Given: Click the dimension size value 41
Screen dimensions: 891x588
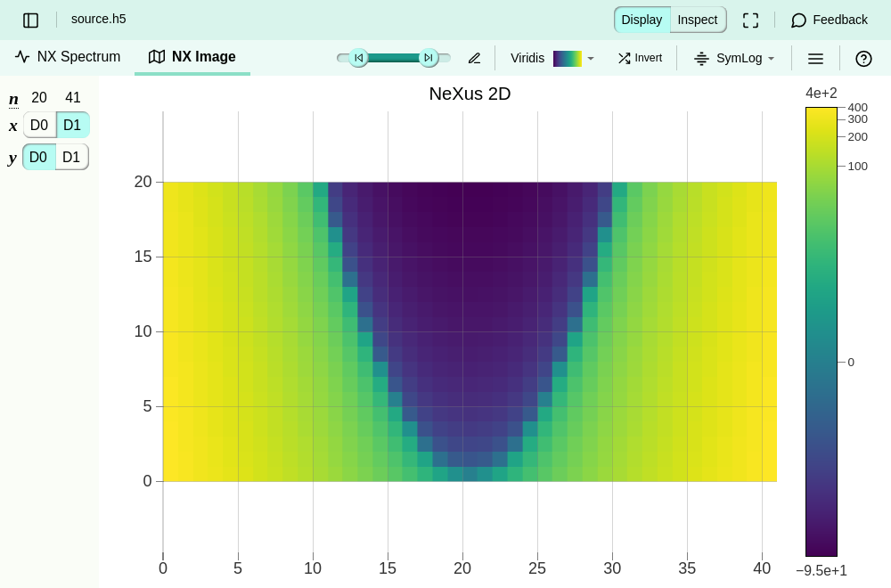Looking at the screenshot, I should 73,98.
